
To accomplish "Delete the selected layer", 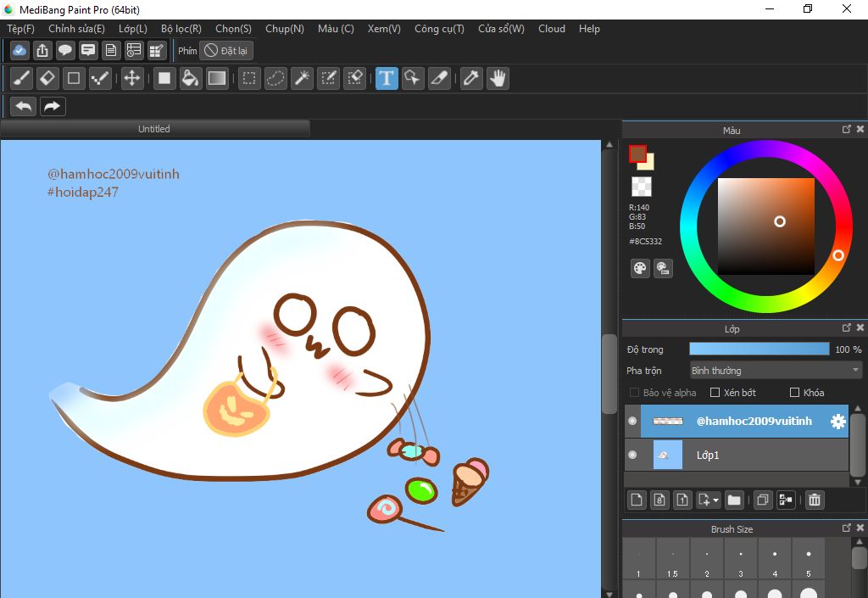I will click(815, 500).
